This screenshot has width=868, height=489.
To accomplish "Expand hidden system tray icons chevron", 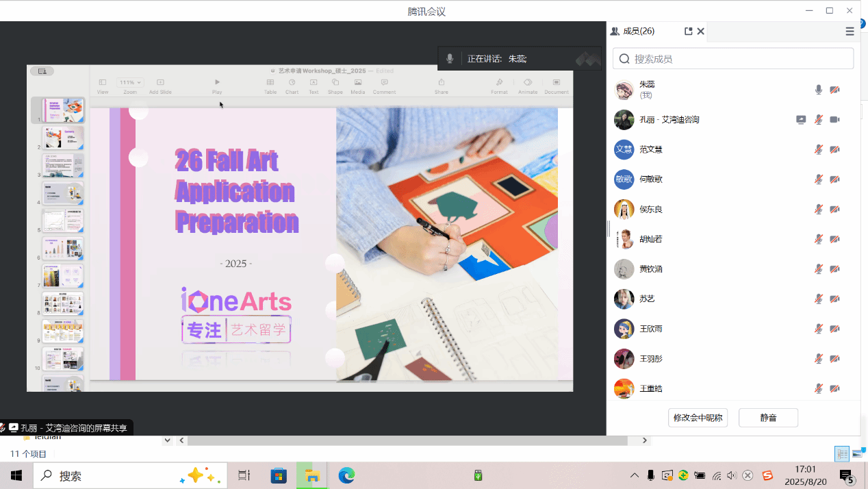I will tap(635, 475).
